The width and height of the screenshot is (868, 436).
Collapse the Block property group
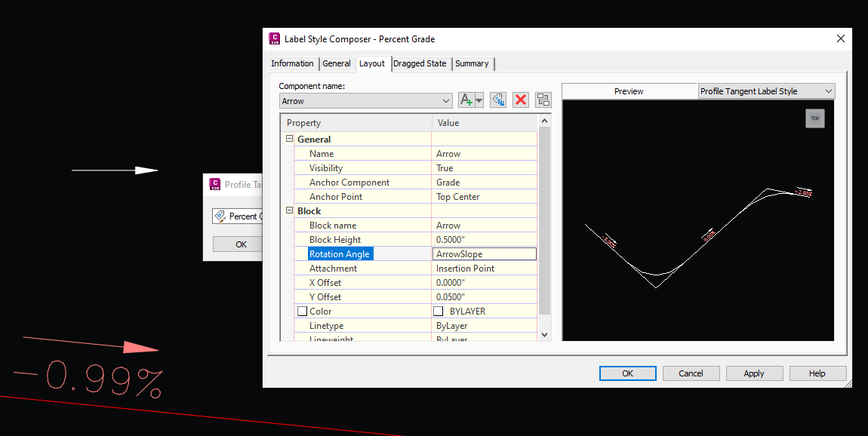click(289, 210)
